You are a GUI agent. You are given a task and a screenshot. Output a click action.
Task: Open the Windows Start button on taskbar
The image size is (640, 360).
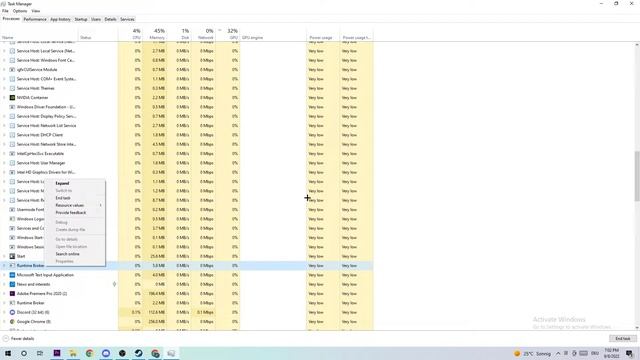[8, 353]
